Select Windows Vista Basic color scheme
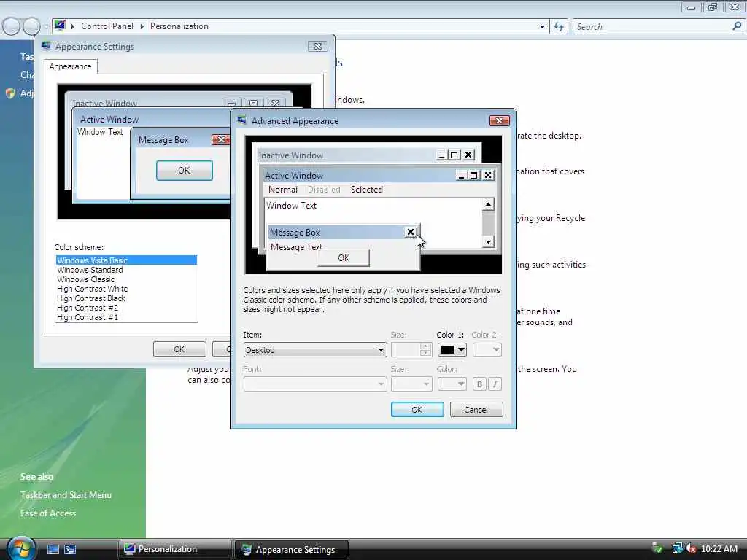The height and width of the screenshot is (560, 747). (126, 260)
